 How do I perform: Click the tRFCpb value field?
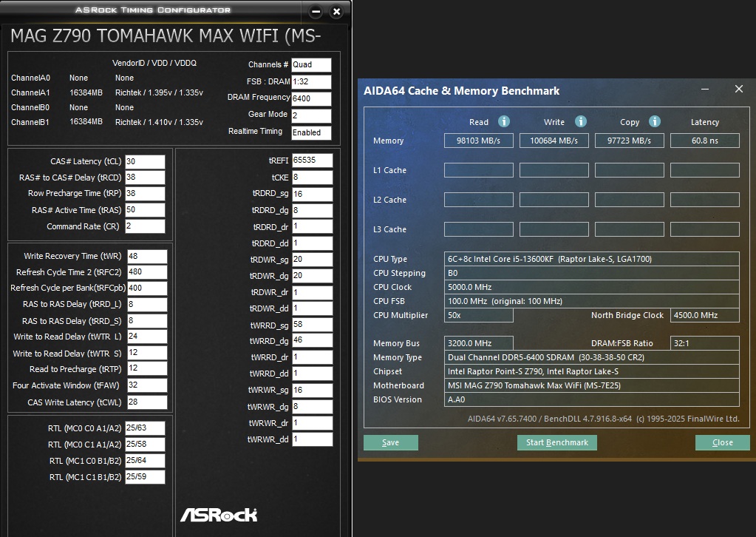click(147, 288)
